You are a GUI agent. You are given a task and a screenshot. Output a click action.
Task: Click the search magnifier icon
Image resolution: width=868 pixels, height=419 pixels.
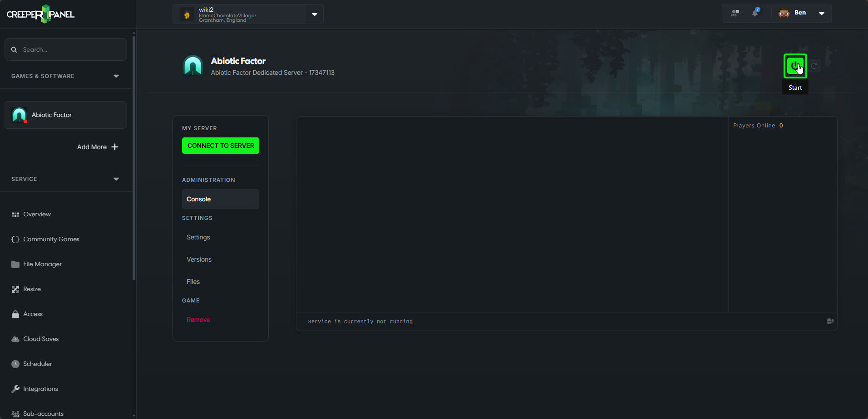(x=14, y=49)
